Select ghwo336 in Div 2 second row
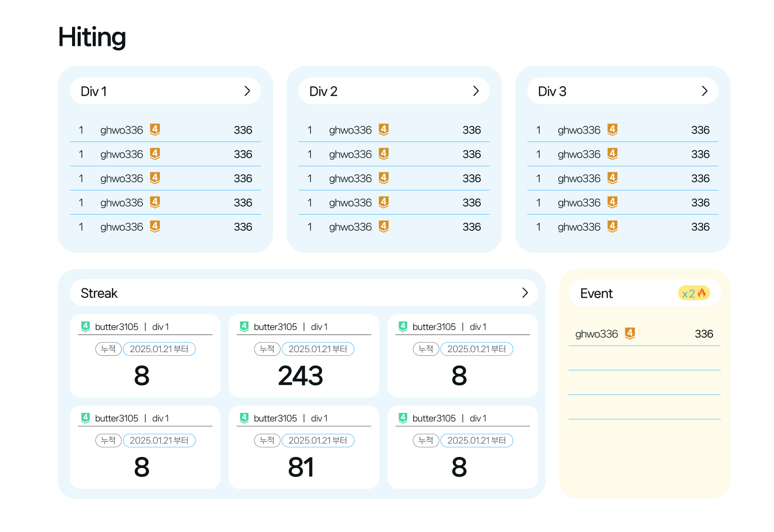774x532 pixels. pos(350,154)
